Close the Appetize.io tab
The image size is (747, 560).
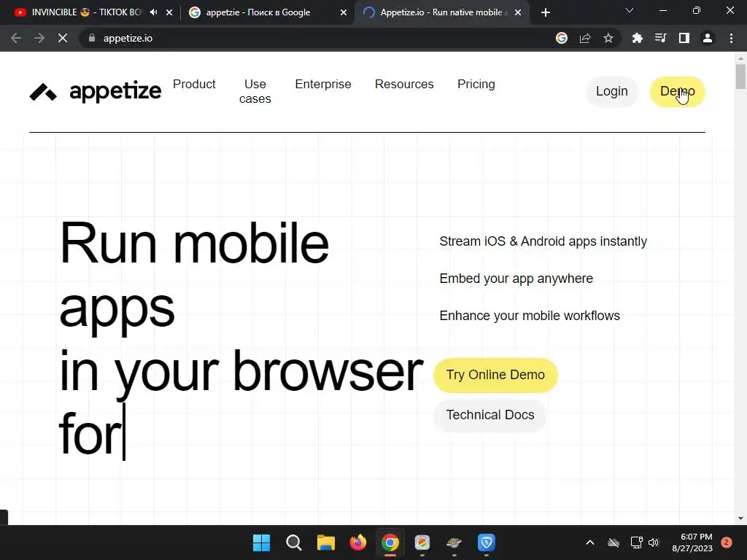point(518,12)
